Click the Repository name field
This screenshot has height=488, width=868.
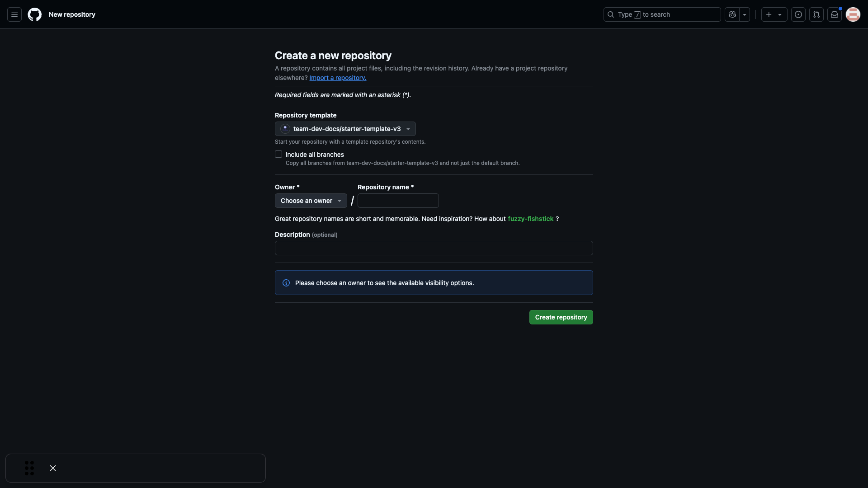click(398, 200)
